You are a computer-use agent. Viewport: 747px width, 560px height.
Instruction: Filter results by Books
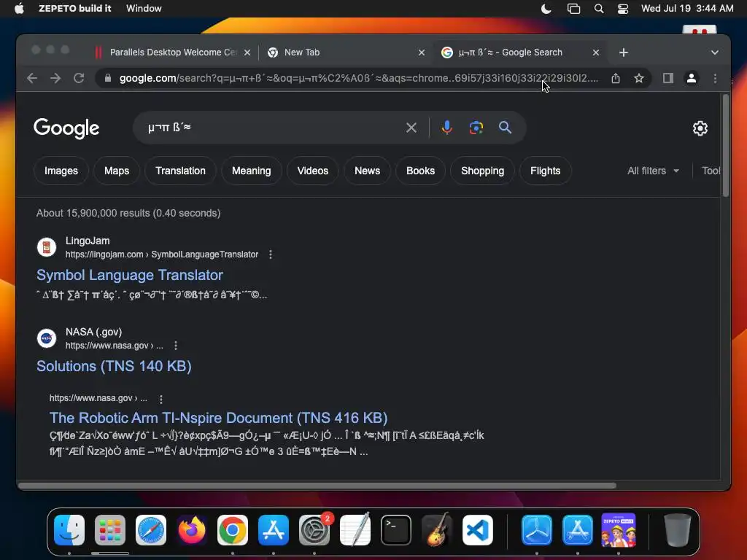(x=421, y=171)
